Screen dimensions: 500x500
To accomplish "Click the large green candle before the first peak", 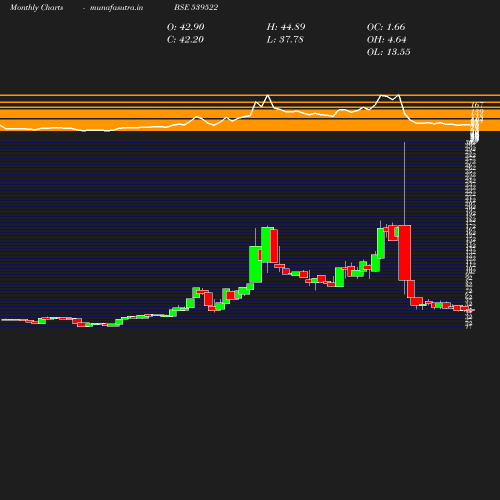I will (x=256, y=264).
